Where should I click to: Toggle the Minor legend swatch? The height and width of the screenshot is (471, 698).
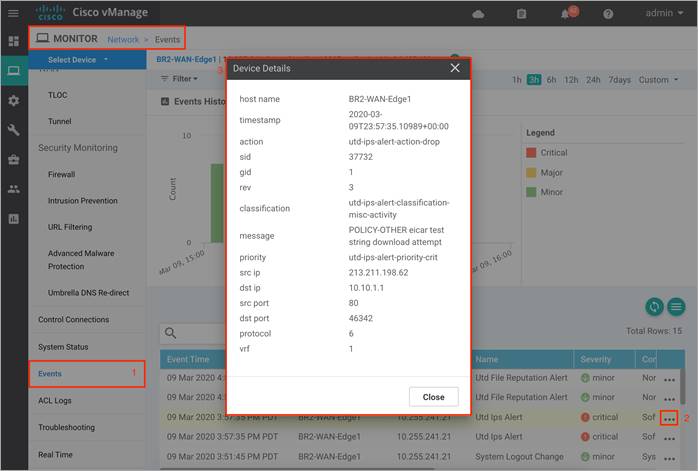click(531, 192)
